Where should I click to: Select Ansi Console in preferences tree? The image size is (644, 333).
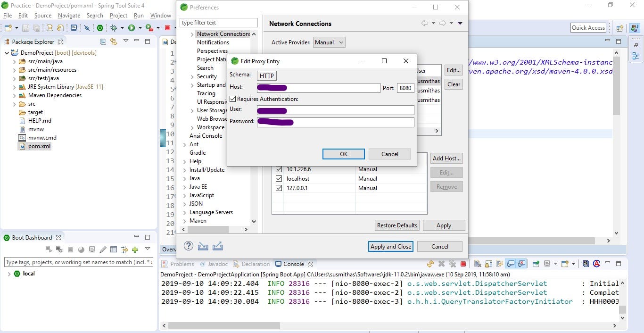coord(206,136)
